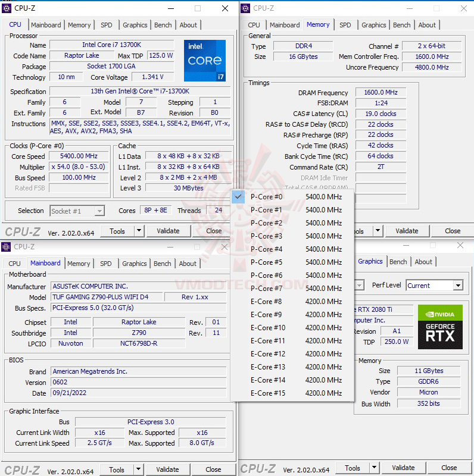The height and width of the screenshot is (476, 474).
Task: Open About tab in Mainboard window
Action: click(188, 264)
